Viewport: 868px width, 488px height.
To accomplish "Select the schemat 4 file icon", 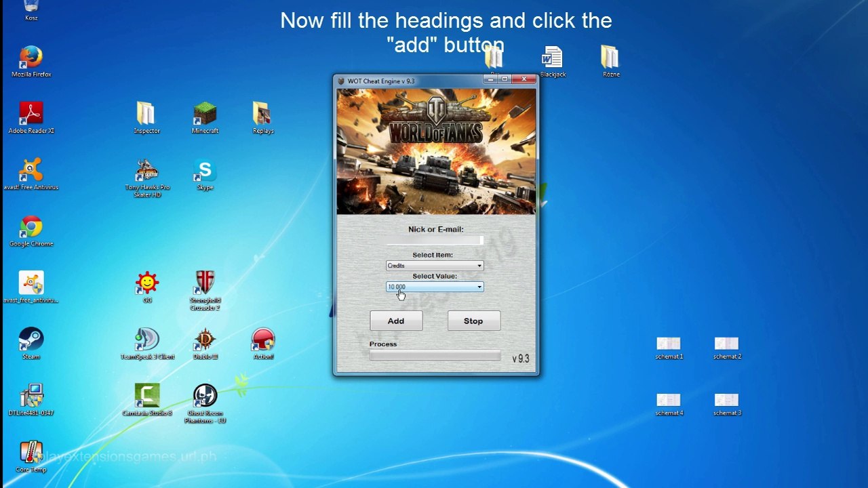I will click(x=669, y=404).
